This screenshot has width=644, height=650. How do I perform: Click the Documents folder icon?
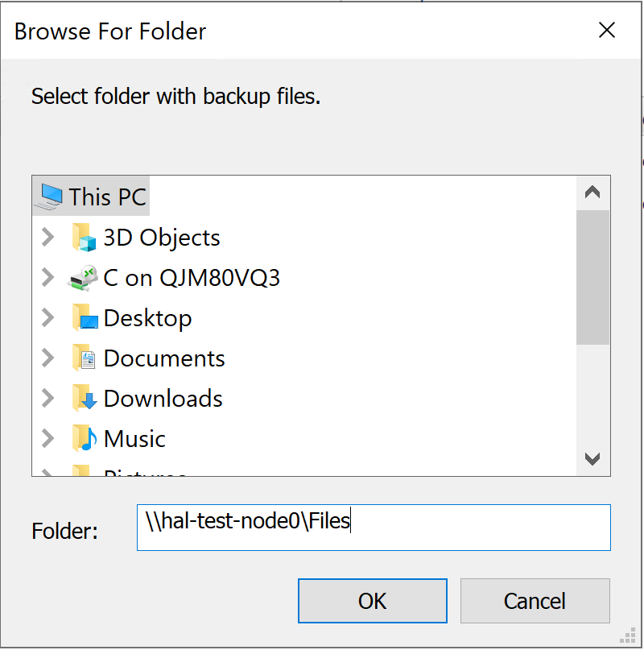85,358
